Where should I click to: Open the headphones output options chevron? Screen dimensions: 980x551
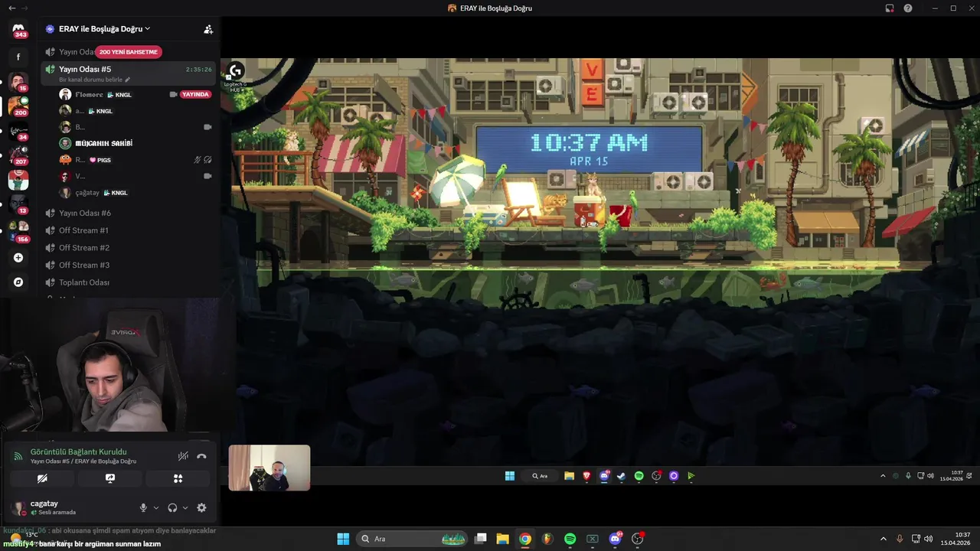click(x=185, y=507)
